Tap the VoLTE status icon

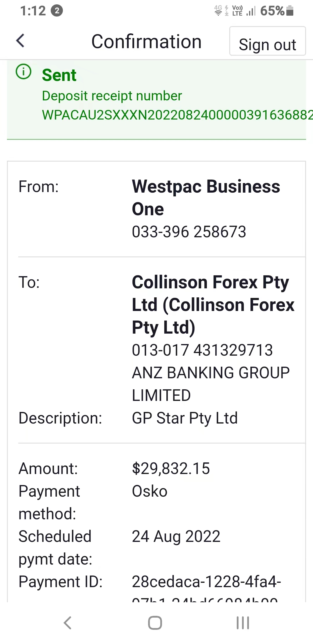[x=237, y=11]
